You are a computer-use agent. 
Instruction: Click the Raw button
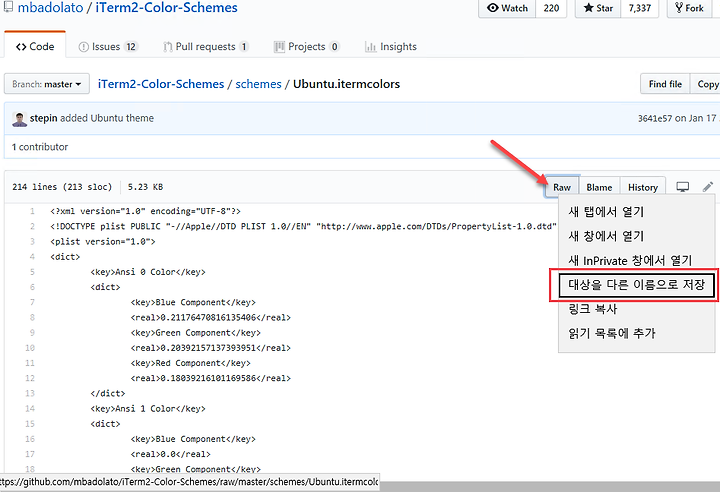point(562,187)
